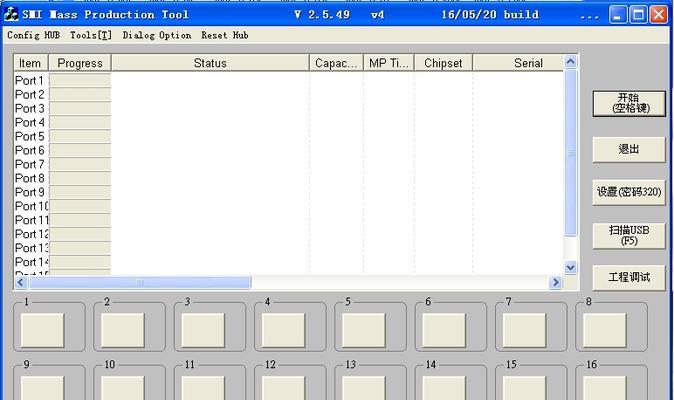Click port slot box 7
This screenshot has width=674, height=400.
tap(524, 330)
